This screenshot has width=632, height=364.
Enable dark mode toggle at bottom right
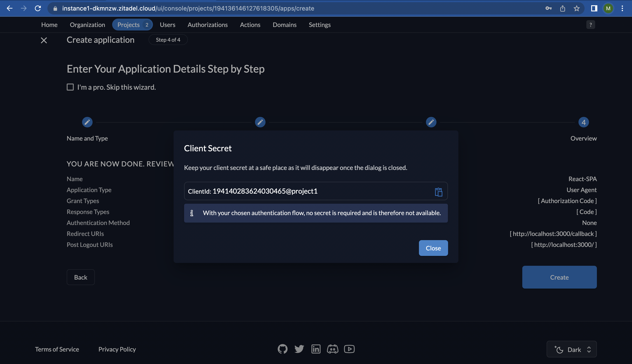[x=572, y=349]
